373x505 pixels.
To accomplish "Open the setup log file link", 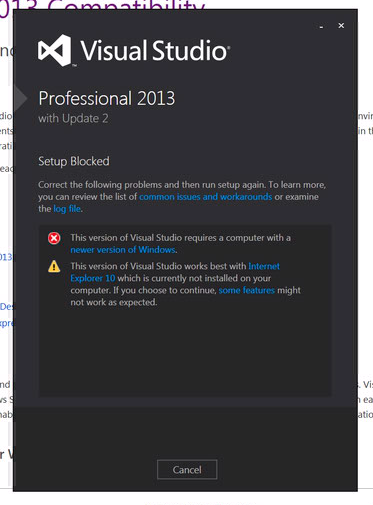I will pos(67,209).
